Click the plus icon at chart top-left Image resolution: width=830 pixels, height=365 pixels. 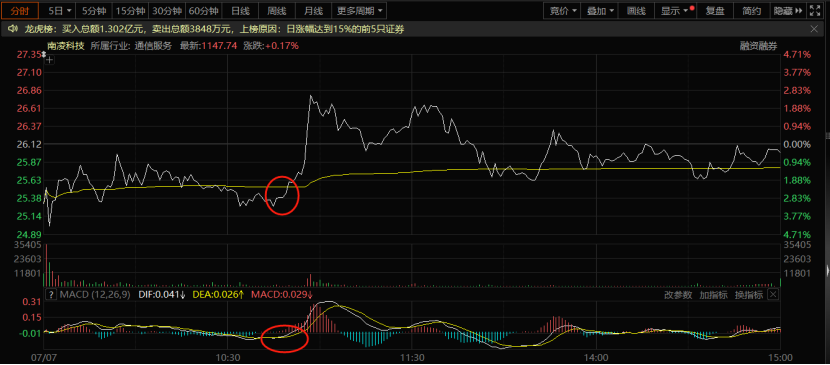50,60
